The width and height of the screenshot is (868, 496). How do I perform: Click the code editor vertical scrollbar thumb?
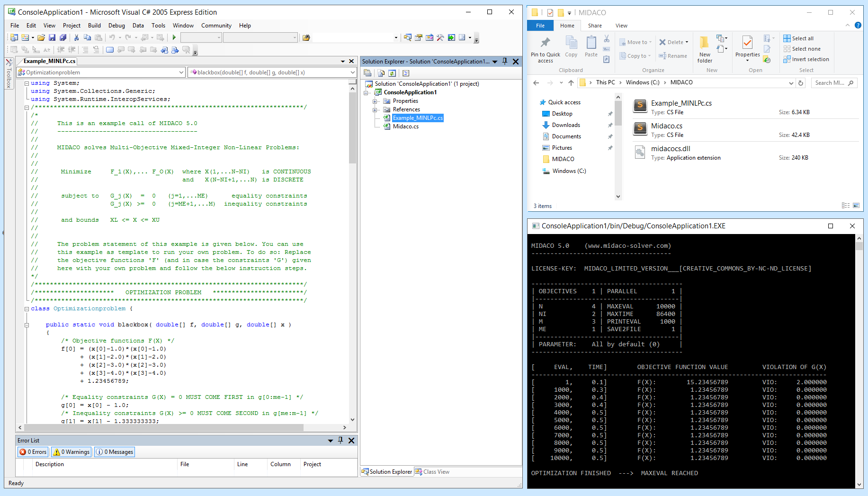coord(352,128)
